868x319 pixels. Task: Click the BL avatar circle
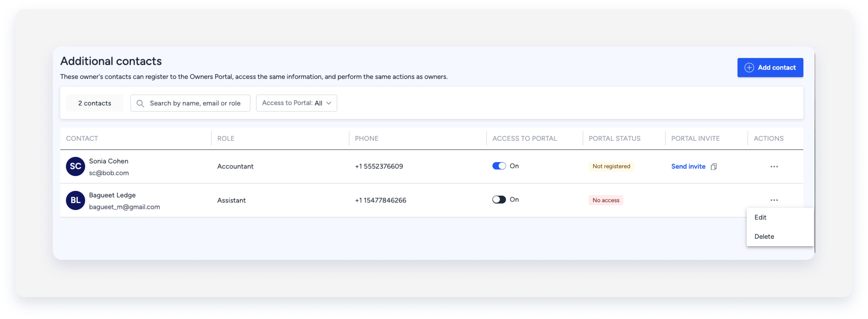75,200
